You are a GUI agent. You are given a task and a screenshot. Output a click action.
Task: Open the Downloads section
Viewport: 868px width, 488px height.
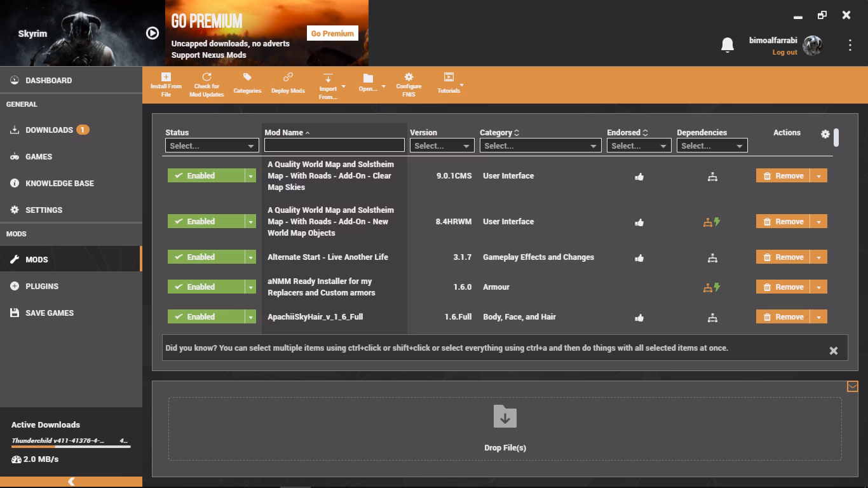71,130
